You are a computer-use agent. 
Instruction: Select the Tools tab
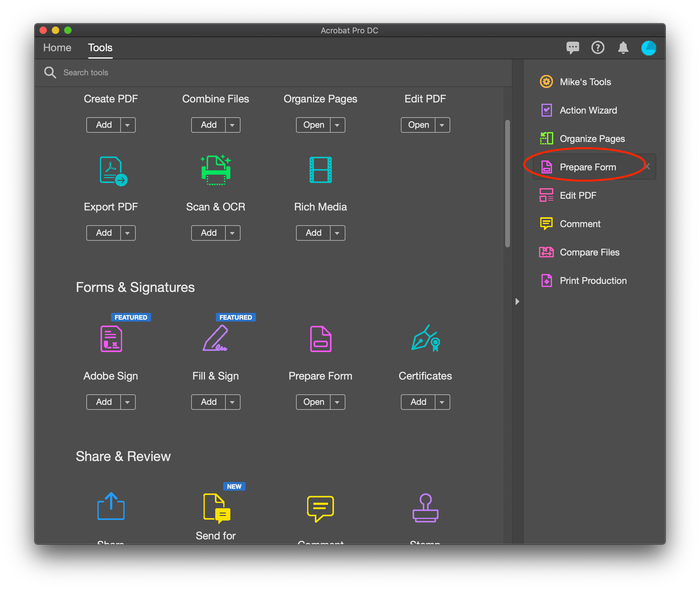click(100, 48)
